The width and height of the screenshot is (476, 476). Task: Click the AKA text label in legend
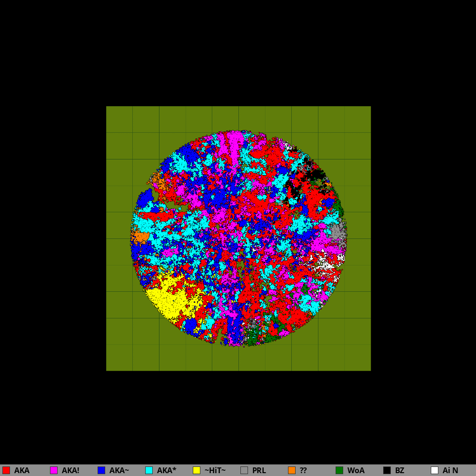[22, 470]
